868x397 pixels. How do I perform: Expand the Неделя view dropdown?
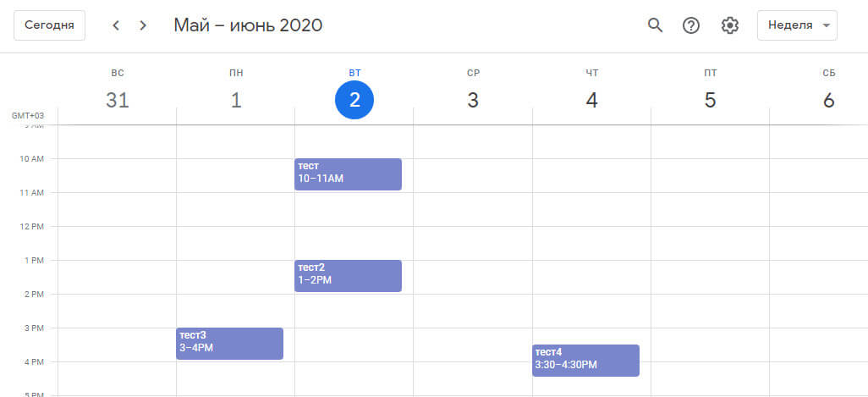tap(797, 25)
